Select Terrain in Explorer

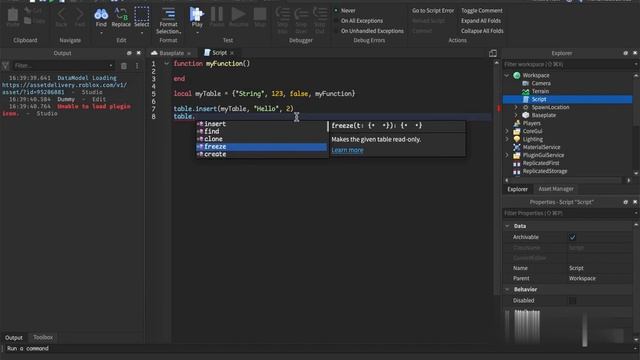(x=540, y=91)
